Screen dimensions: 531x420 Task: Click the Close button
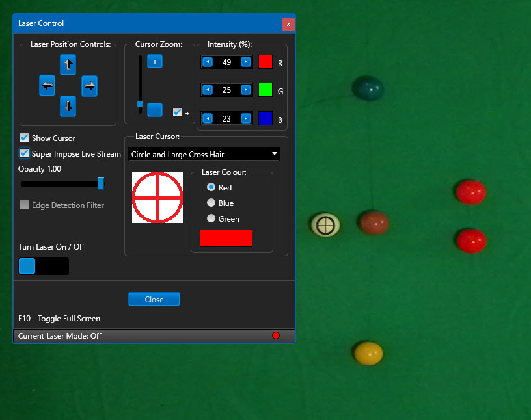[154, 299]
